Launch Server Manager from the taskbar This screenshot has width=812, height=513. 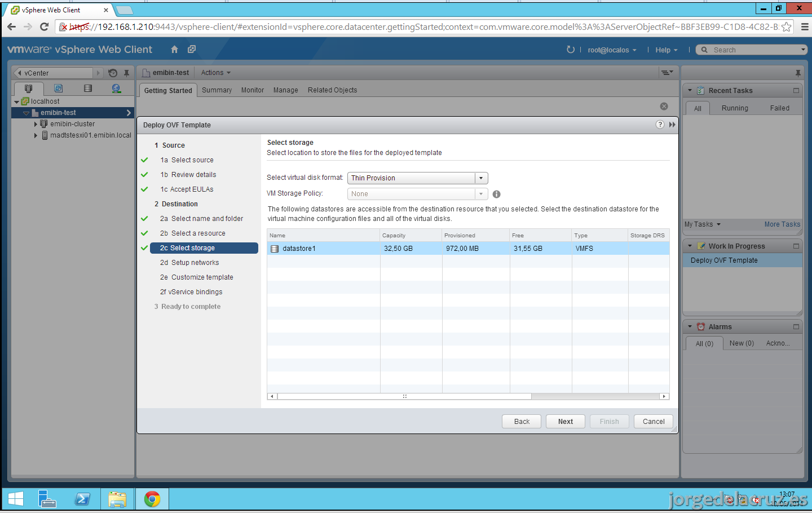(47, 499)
